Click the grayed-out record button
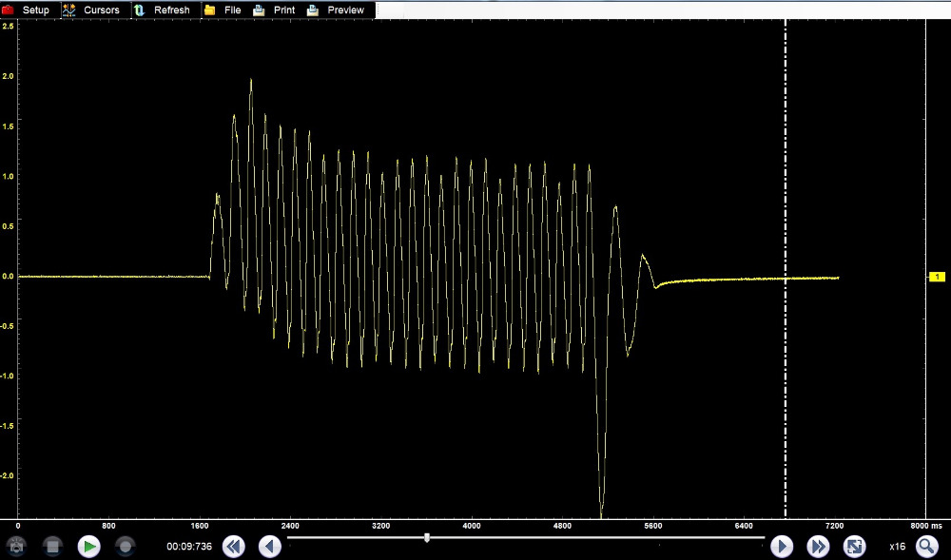951x560 pixels. tap(125, 547)
